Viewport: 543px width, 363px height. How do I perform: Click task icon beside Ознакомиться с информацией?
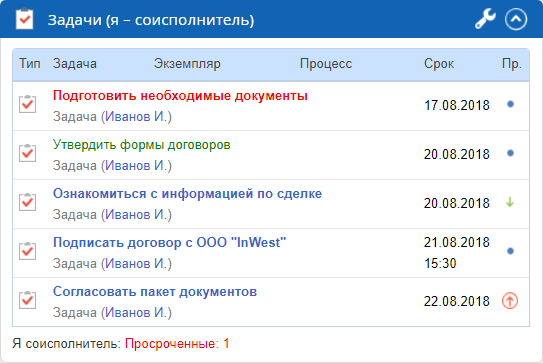click(x=27, y=202)
